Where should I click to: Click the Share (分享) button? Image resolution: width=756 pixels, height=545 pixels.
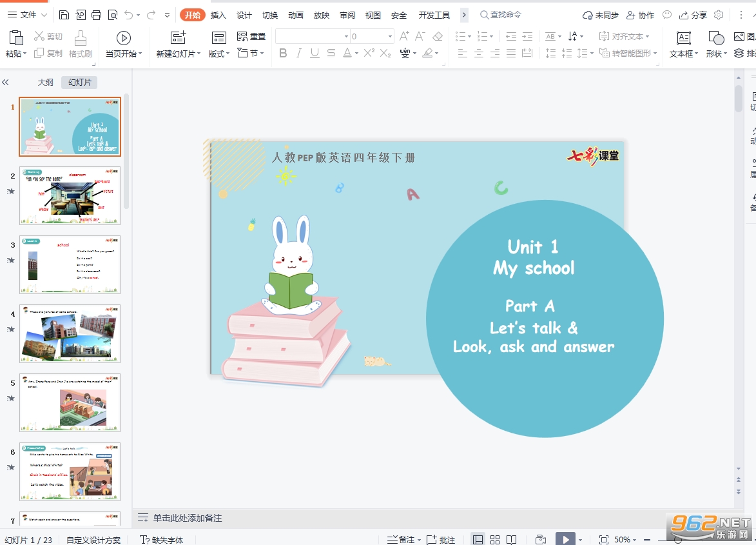[693, 15]
